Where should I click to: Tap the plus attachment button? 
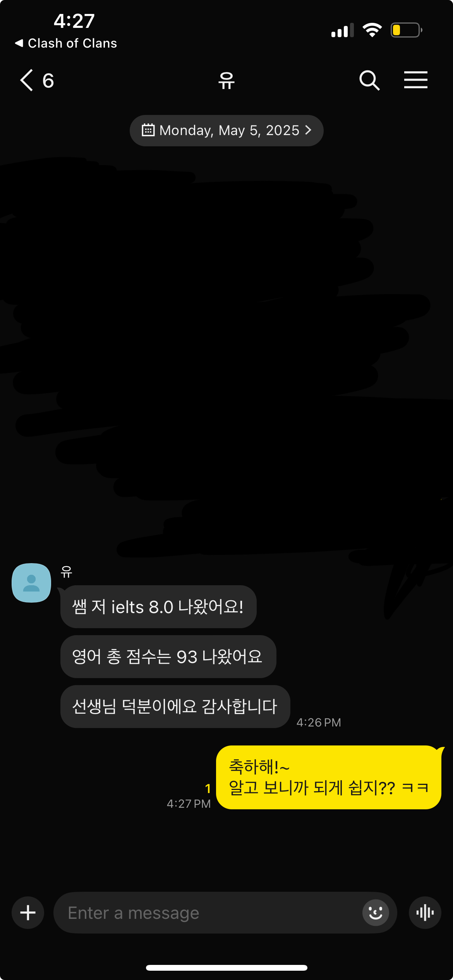tap(28, 913)
